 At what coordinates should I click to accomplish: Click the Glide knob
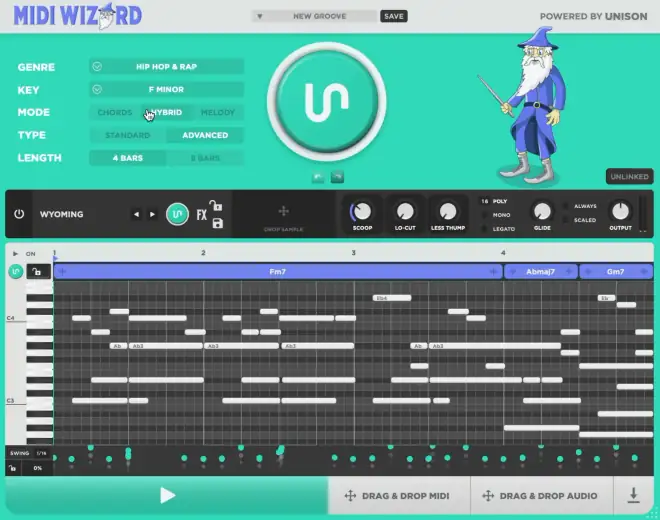click(542, 211)
